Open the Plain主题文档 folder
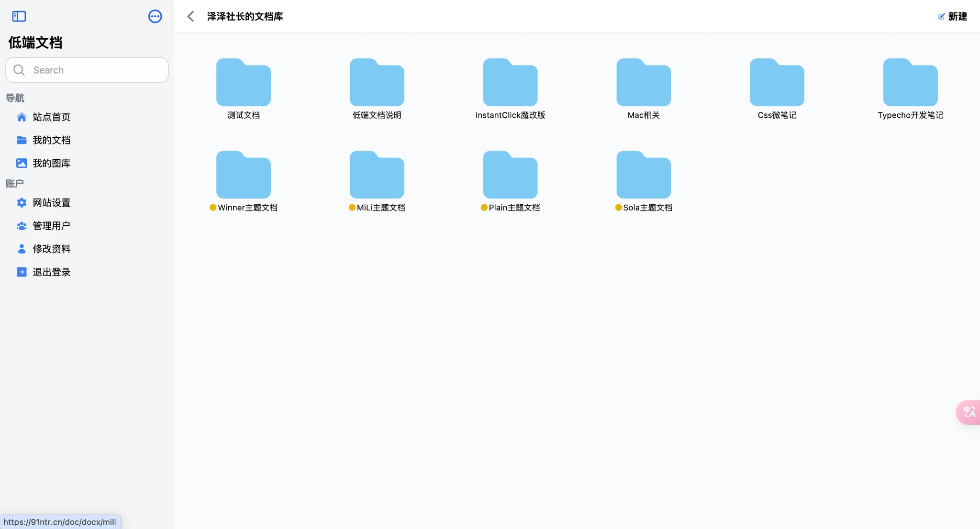The height and width of the screenshot is (529, 980). click(510, 175)
